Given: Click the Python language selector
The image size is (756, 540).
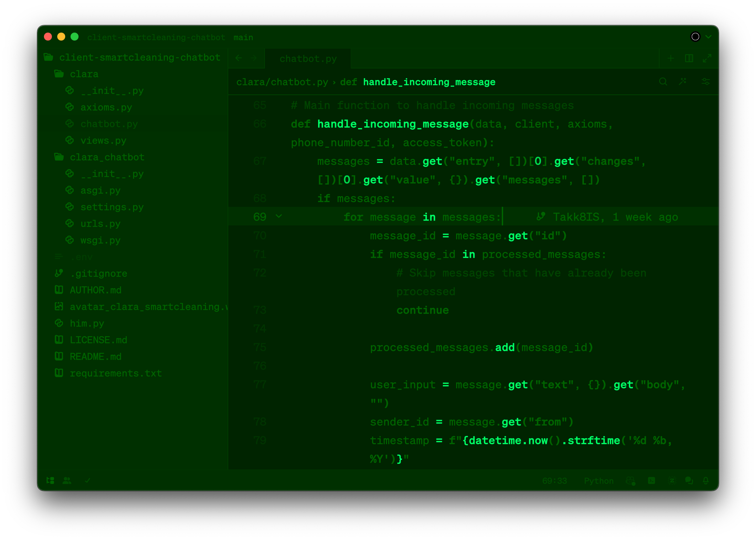Looking at the screenshot, I should pyautogui.click(x=599, y=481).
